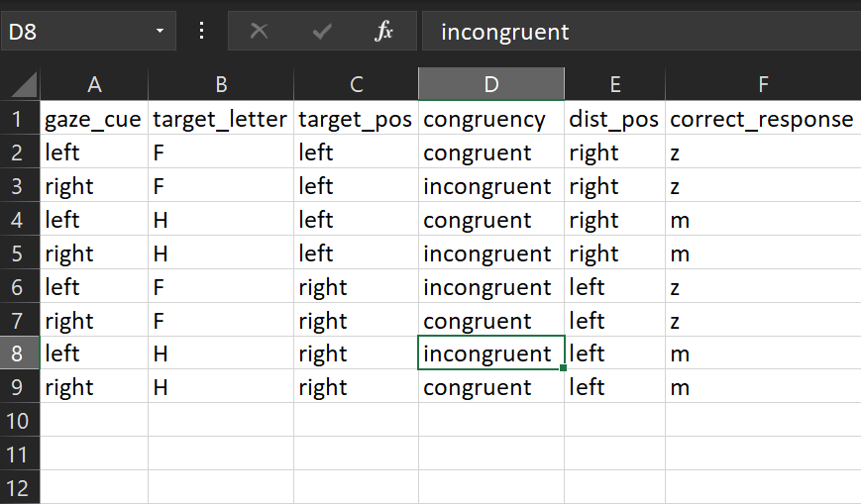Image resolution: width=861 pixels, height=504 pixels.
Task: Click the Enter checkmark icon
Action: (321, 32)
